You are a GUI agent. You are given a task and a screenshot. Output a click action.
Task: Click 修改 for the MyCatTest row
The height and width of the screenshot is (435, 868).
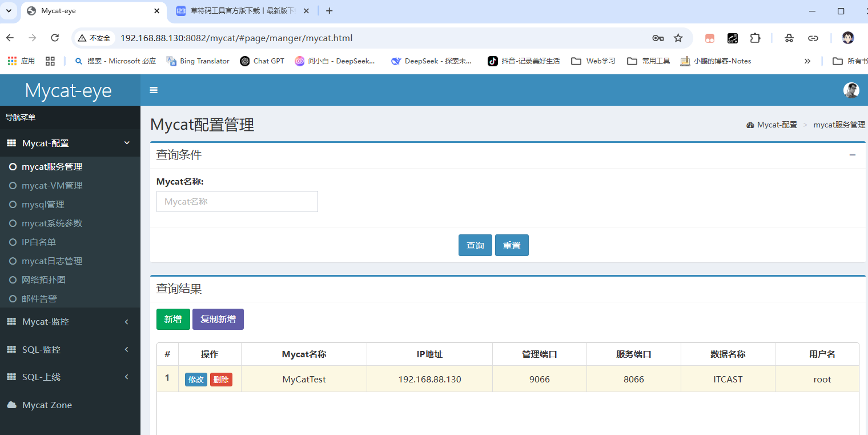pyautogui.click(x=196, y=380)
